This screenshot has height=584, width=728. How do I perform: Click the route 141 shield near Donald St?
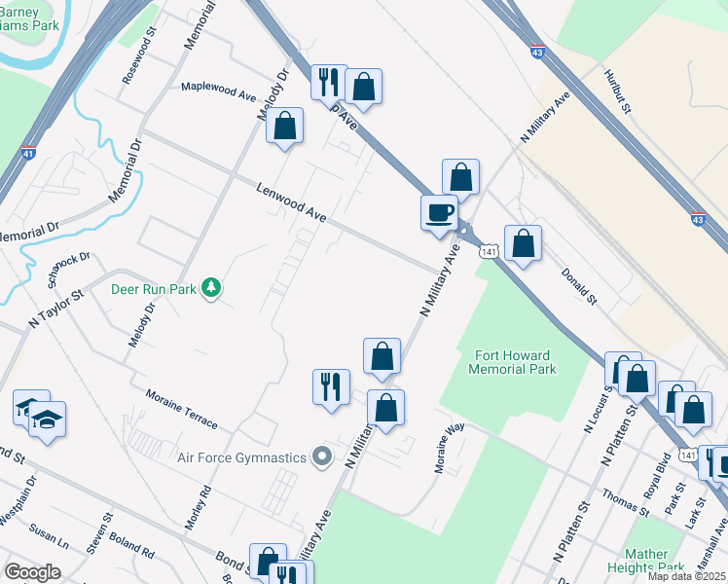489,252
